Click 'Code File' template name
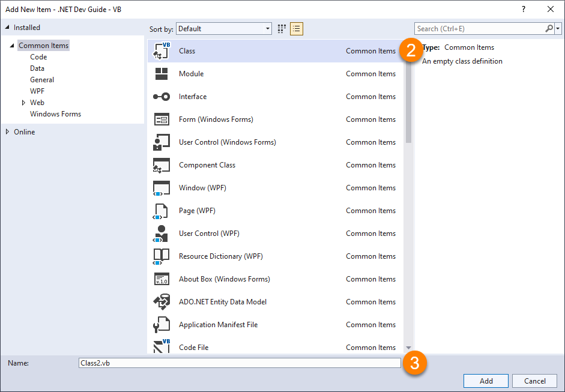 tap(194, 348)
